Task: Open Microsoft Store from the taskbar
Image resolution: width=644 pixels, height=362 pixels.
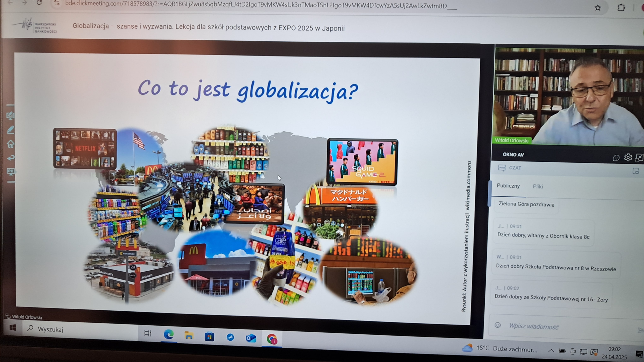Action: point(209,337)
